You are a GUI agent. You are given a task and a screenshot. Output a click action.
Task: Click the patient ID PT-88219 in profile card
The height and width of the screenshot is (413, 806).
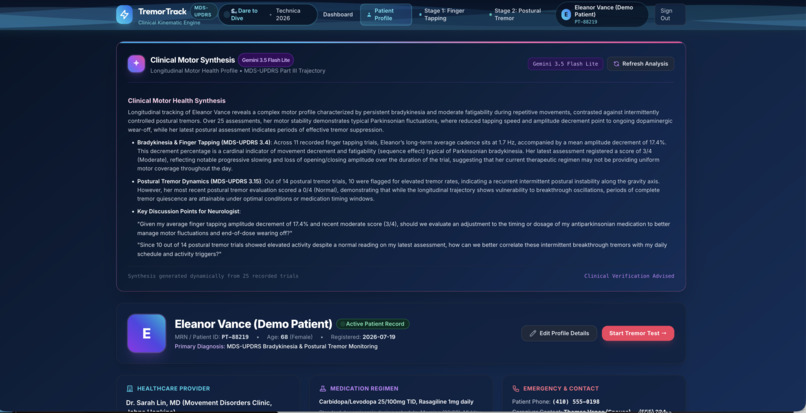pyautogui.click(x=235, y=337)
